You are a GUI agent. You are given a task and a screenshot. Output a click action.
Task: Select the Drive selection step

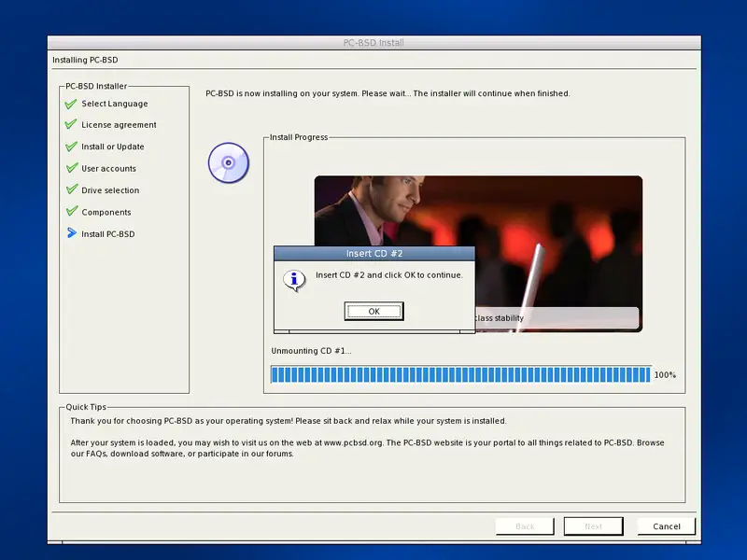click(110, 190)
